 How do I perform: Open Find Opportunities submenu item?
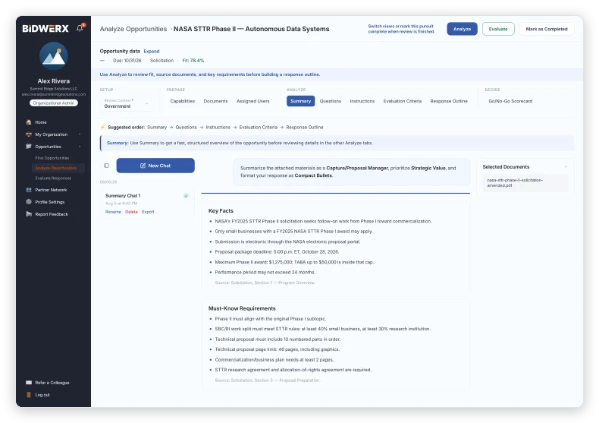52,158
